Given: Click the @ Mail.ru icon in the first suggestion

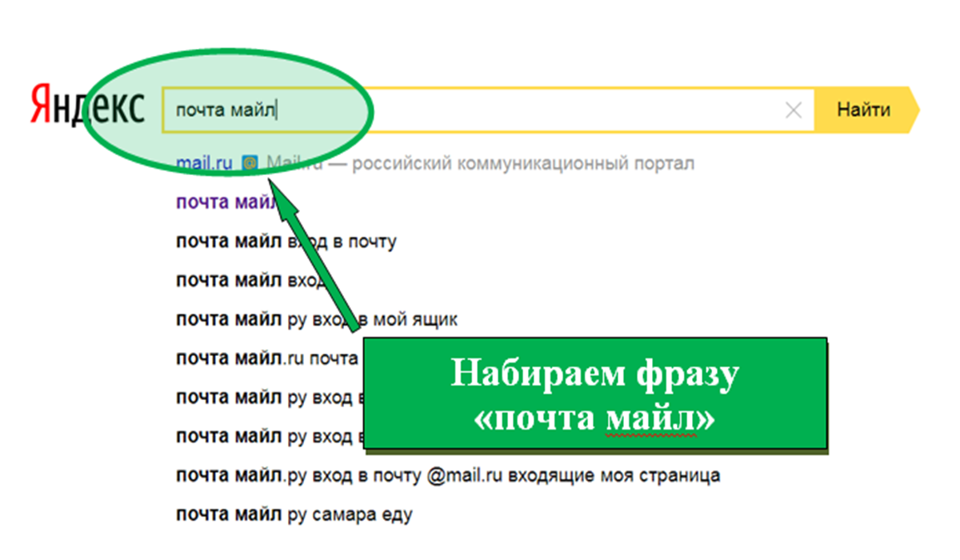Looking at the screenshot, I should tap(250, 163).
